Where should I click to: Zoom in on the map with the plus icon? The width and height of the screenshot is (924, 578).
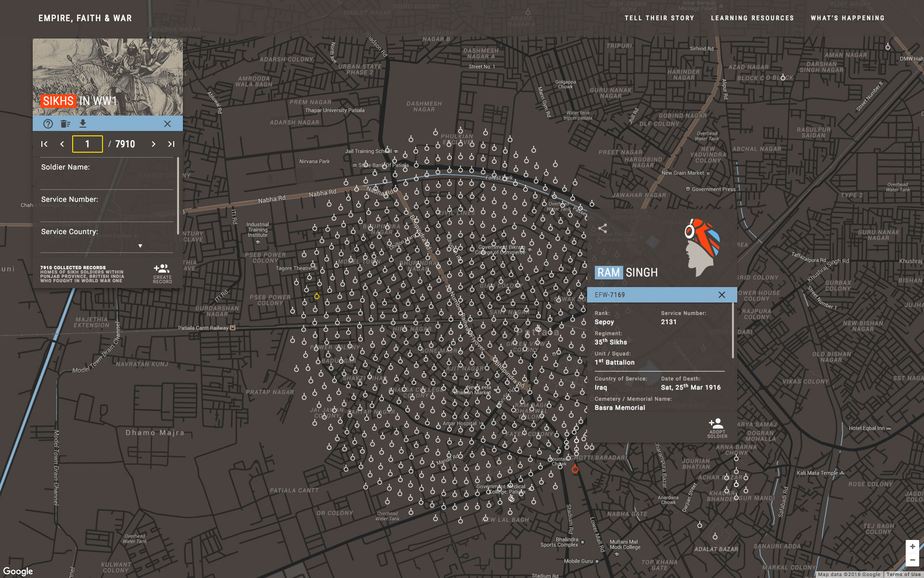912,546
